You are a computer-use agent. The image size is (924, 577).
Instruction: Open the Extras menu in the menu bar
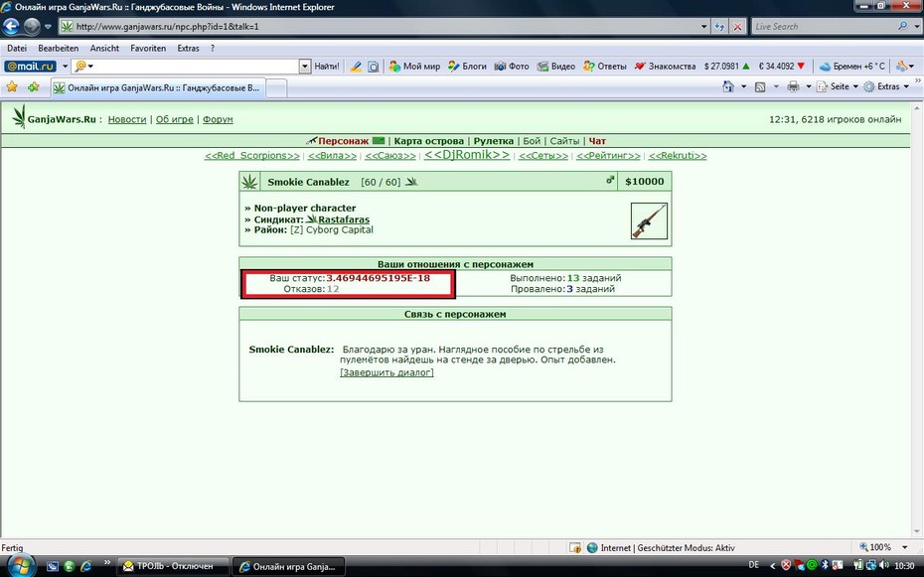click(188, 49)
